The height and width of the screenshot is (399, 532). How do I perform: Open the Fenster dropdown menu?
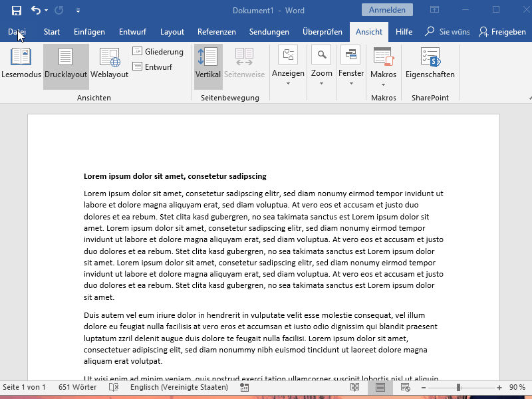click(x=351, y=66)
